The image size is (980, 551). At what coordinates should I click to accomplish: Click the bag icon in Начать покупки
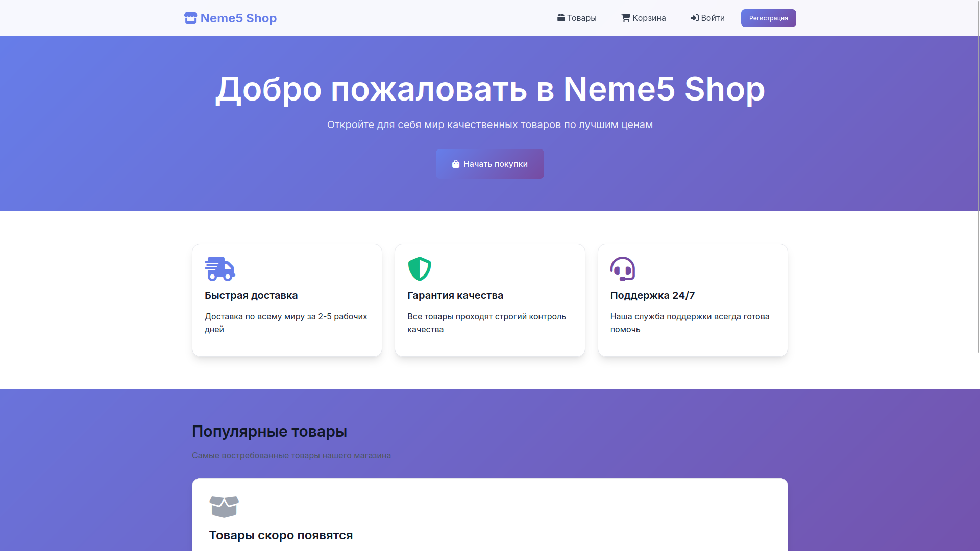(x=456, y=164)
